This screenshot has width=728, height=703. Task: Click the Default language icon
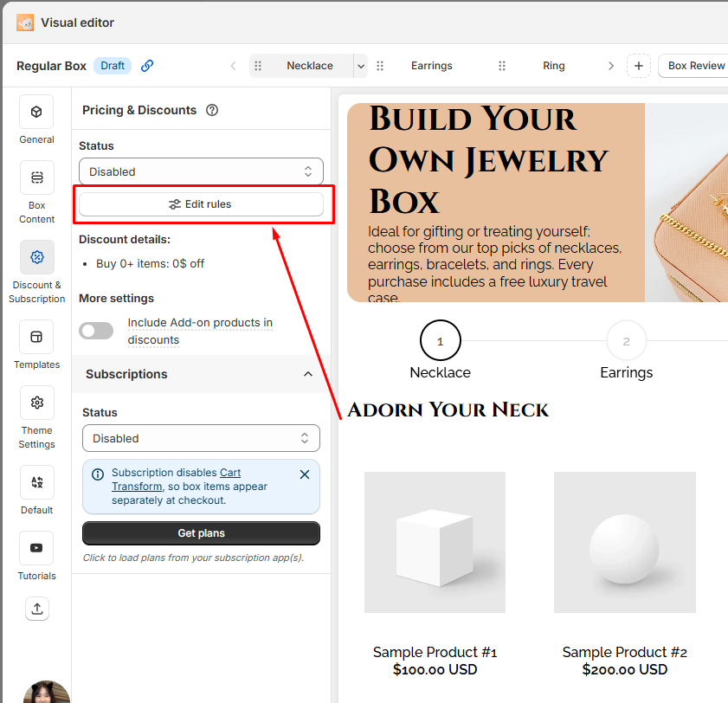[36, 482]
